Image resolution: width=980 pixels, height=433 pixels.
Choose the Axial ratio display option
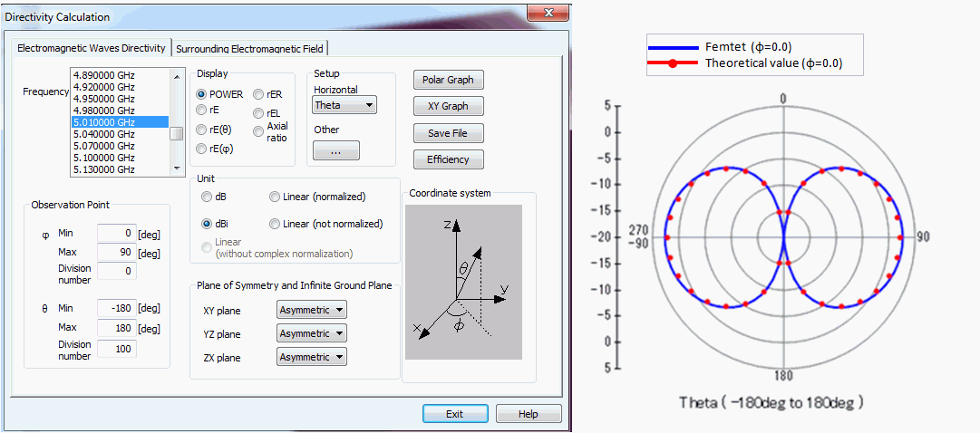pos(259,131)
